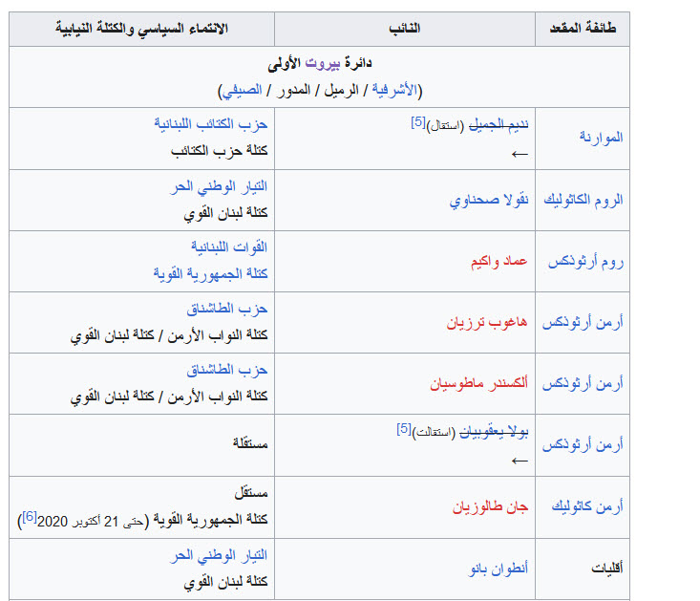Open struck-through بولا يعقوبيان link
This screenshot has height=601, width=700.
coord(494,432)
